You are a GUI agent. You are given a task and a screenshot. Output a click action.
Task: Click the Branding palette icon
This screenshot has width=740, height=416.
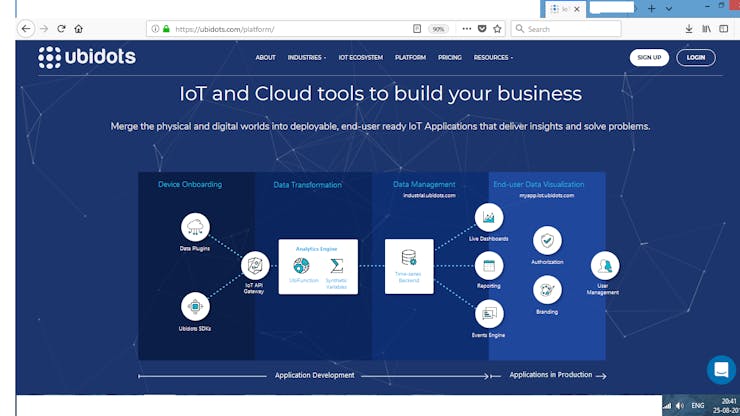click(x=547, y=290)
